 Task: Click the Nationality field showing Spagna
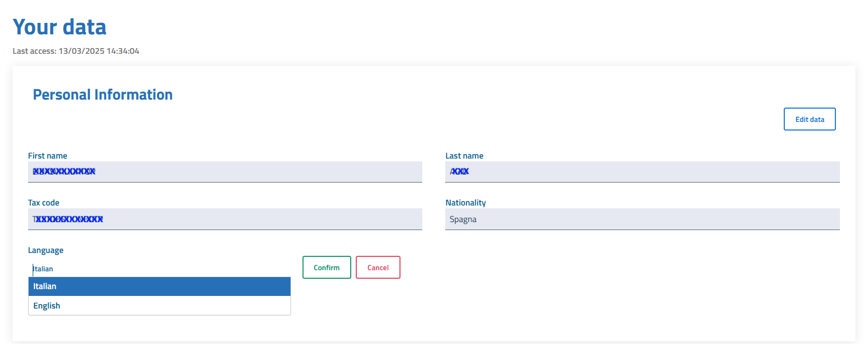(642, 219)
